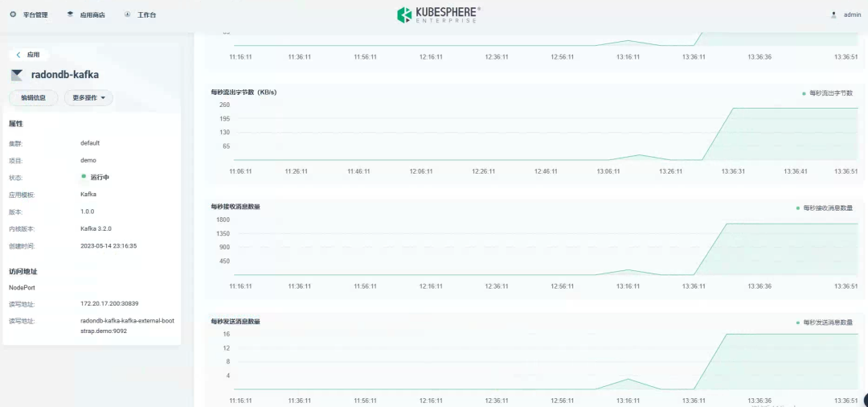Click the green 运行中 status dot
868x407 pixels.
[84, 176]
